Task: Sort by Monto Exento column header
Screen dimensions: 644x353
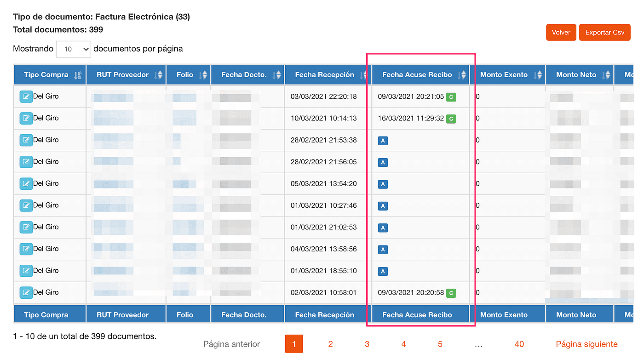Action: click(x=508, y=74)
